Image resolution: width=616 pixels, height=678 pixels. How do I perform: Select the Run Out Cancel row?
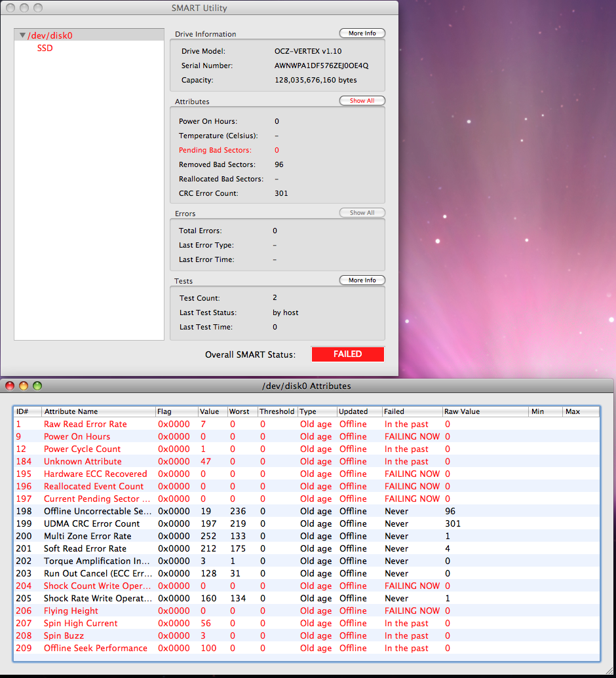pyautogui.click(x=307, y=573)
